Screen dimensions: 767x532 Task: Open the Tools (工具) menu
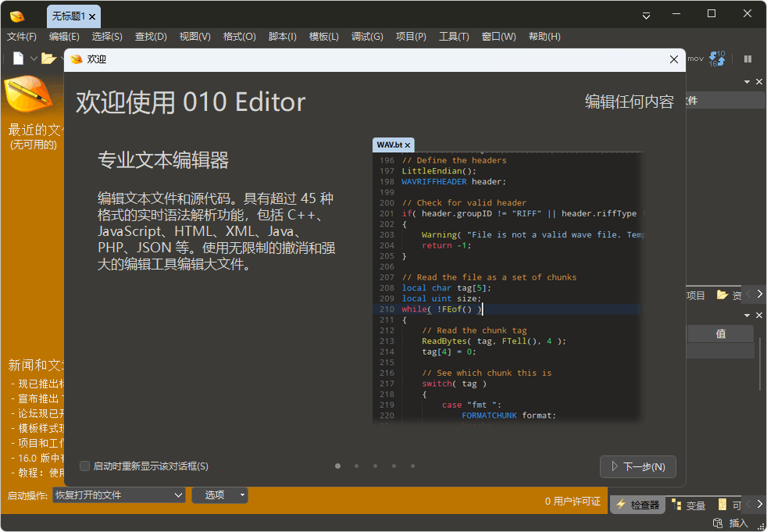click(453, 37)
